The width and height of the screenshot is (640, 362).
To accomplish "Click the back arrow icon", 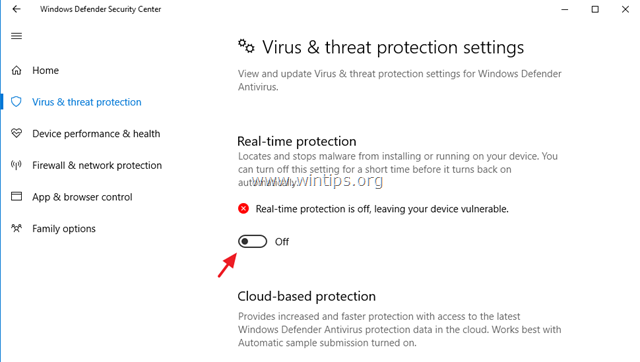I will point(16,9).
